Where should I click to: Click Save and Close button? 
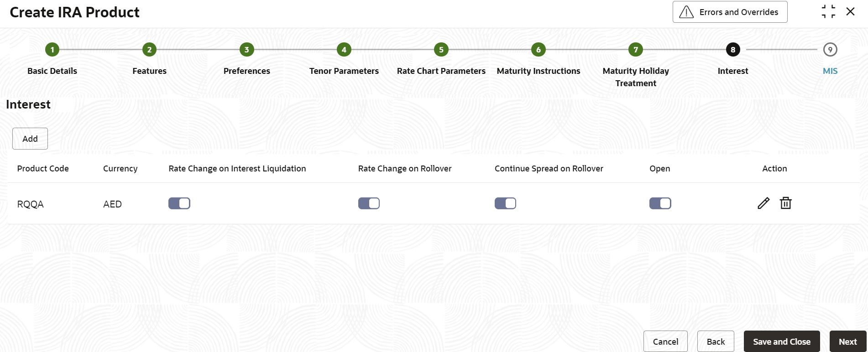coord(782,342)
